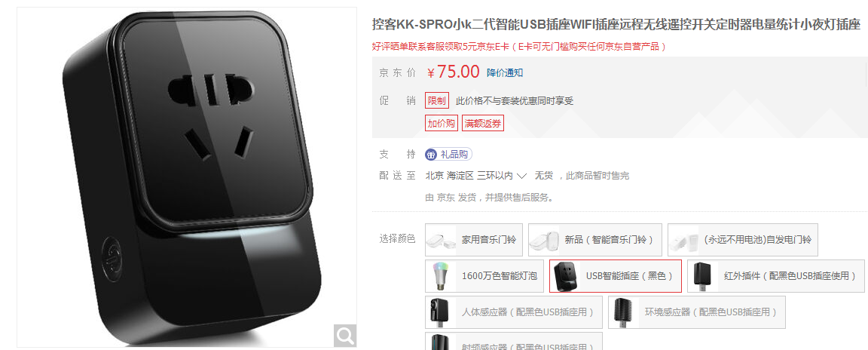Click the product title 控客KK-SPRO
868x350 pixels.
[x=616, y=25]
